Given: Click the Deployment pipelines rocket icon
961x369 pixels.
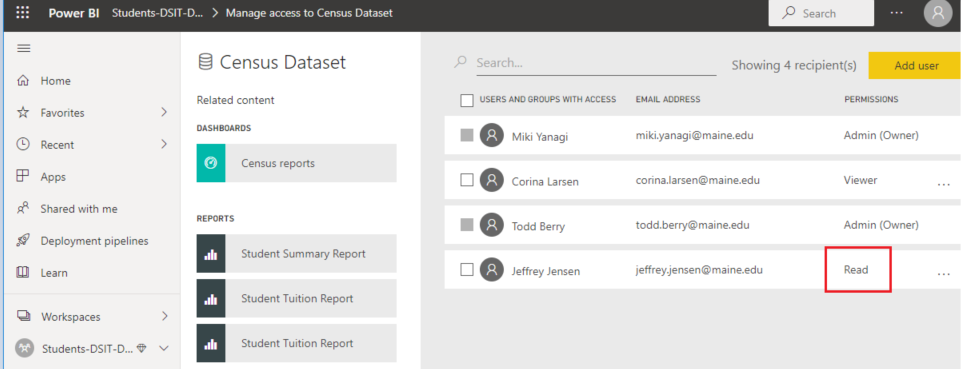Looking at the screenshot, I should [23, 241].
